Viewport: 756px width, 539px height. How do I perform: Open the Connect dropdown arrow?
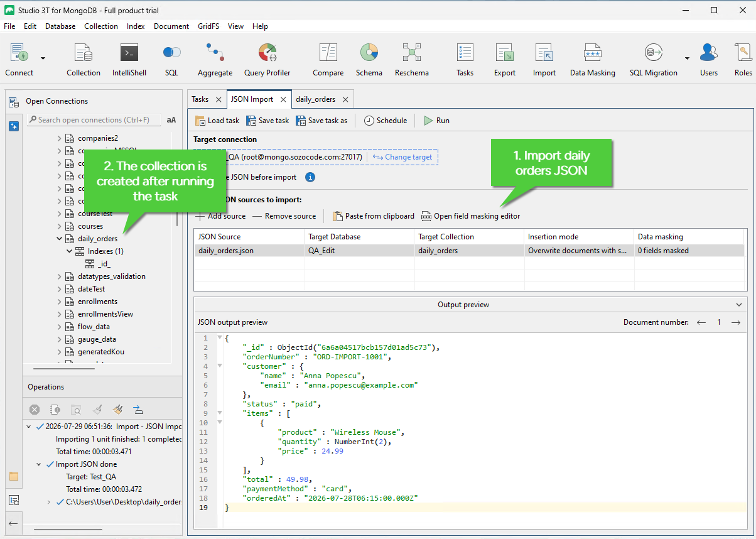point(43,58)
